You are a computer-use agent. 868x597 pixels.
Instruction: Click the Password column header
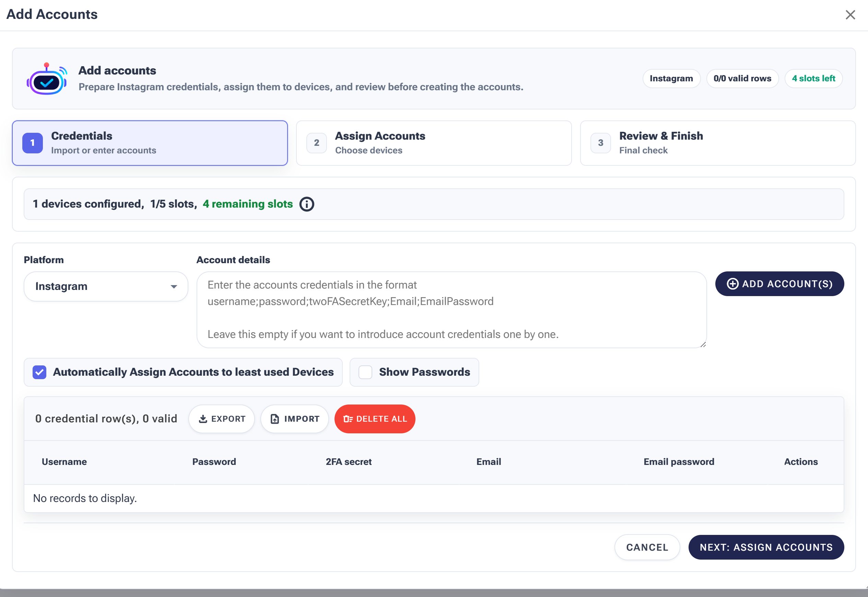click(x=214, y=462)
